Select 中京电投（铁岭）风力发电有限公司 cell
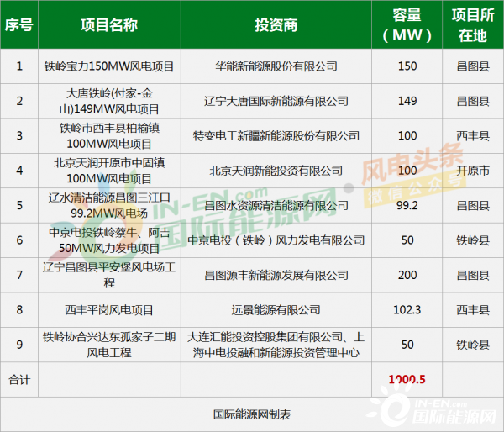Image resolution: width=504 pixels, height=432 pixels. coord(276,240)
